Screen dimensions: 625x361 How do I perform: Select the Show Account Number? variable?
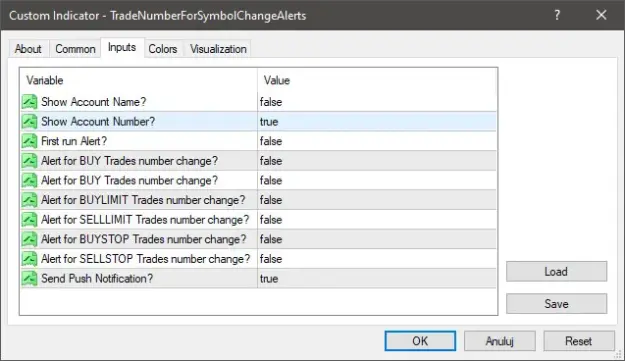(98, 122)
